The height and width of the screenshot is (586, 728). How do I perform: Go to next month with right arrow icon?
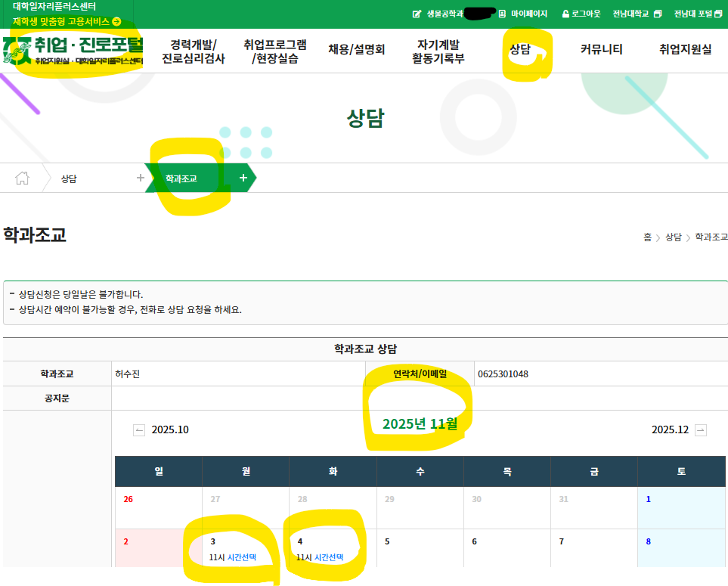701,430
